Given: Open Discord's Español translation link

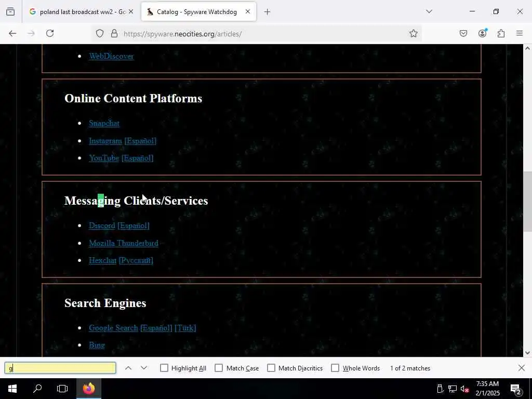Looking at the screenshot, I should click(x=134, y=225).
